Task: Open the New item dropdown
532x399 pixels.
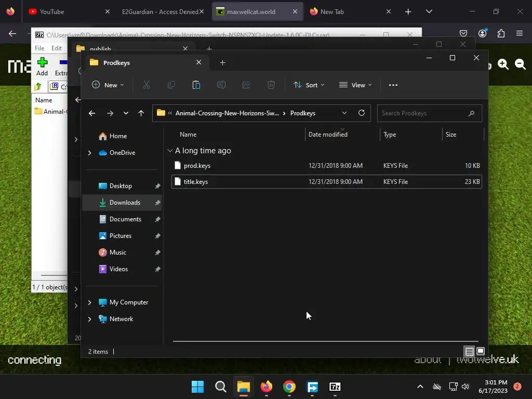Action: pyautogui.click(x=108, y=85)
